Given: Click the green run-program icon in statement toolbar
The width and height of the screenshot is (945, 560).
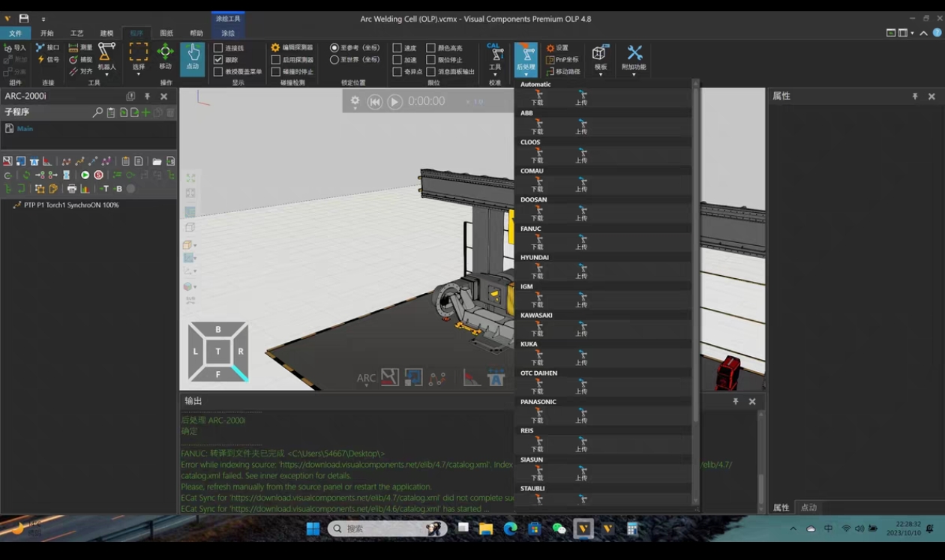Looking at the screenshot, I should pyautogui.click(x=85, y=175).
